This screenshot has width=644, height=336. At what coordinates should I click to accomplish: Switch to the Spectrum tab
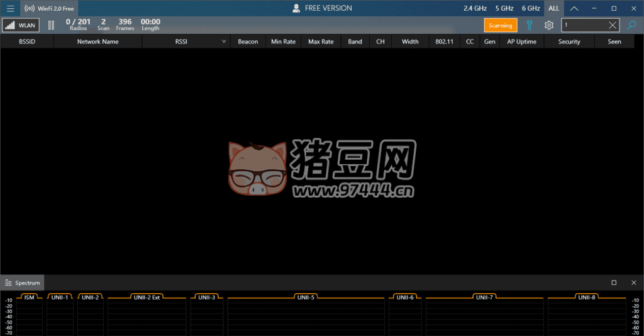23,283
